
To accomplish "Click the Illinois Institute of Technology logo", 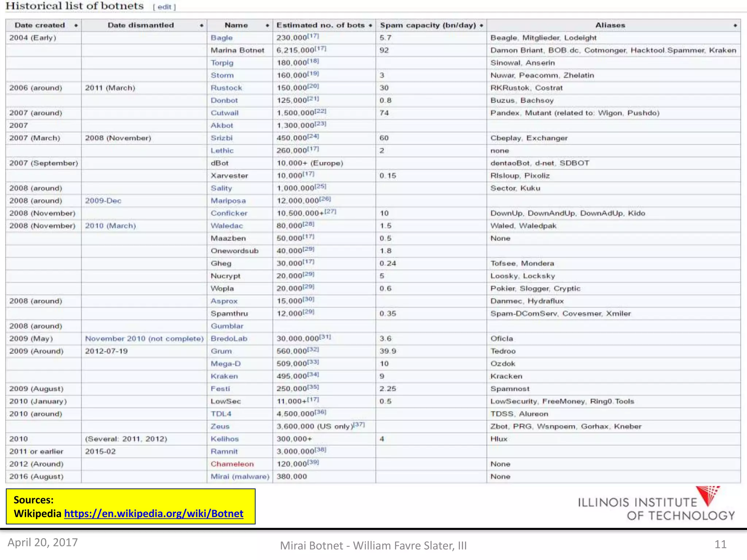I will point(656,503).
